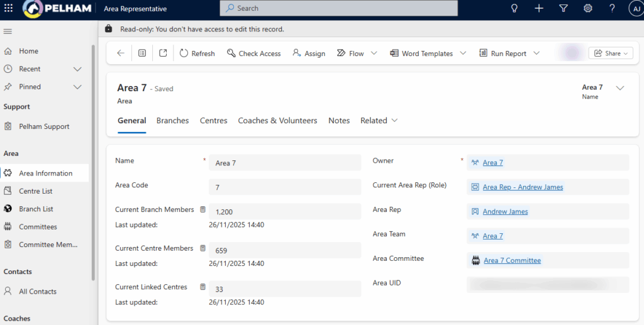
Task: Open record in new window icon
Action: point(163,53)
